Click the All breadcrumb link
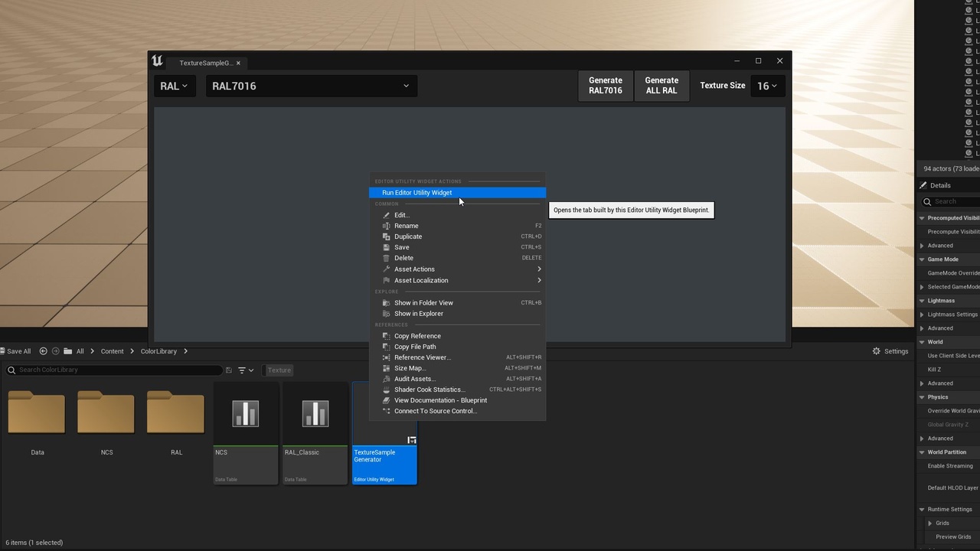This screenshot has height=551, width=980. tap(80, 351)
